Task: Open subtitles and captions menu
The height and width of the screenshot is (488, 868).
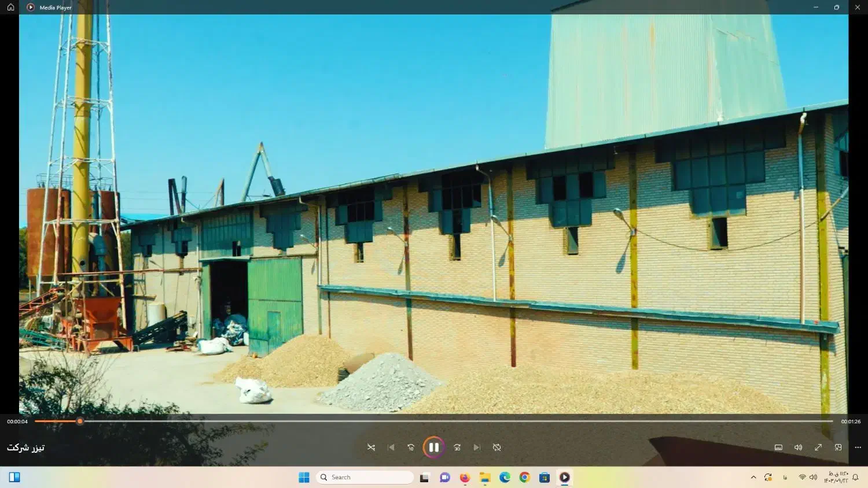Action: pos(778,448)
